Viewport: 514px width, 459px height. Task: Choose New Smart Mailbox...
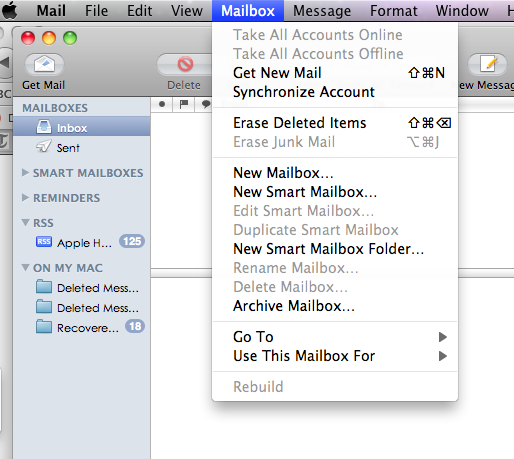click(335, 192)
